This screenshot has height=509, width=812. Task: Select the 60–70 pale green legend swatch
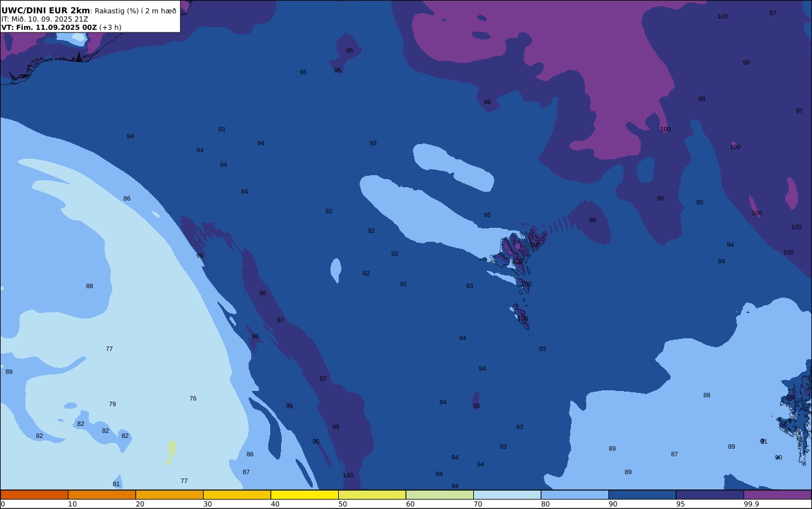click(440, 494)
